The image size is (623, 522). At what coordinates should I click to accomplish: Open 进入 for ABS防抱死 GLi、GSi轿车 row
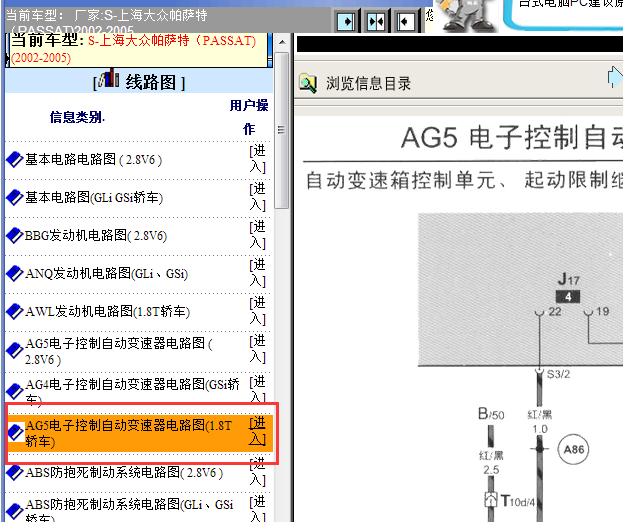coord(257,508)
